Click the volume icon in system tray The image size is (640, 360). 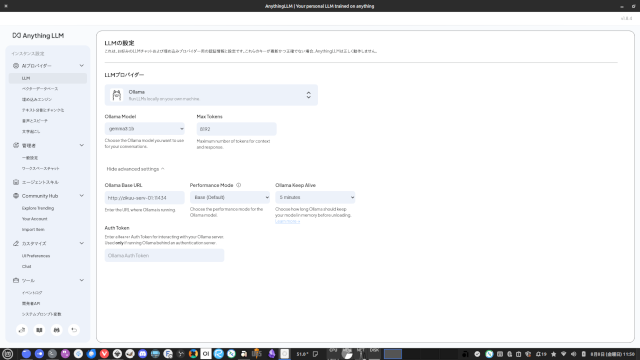(x=573, y=354)
